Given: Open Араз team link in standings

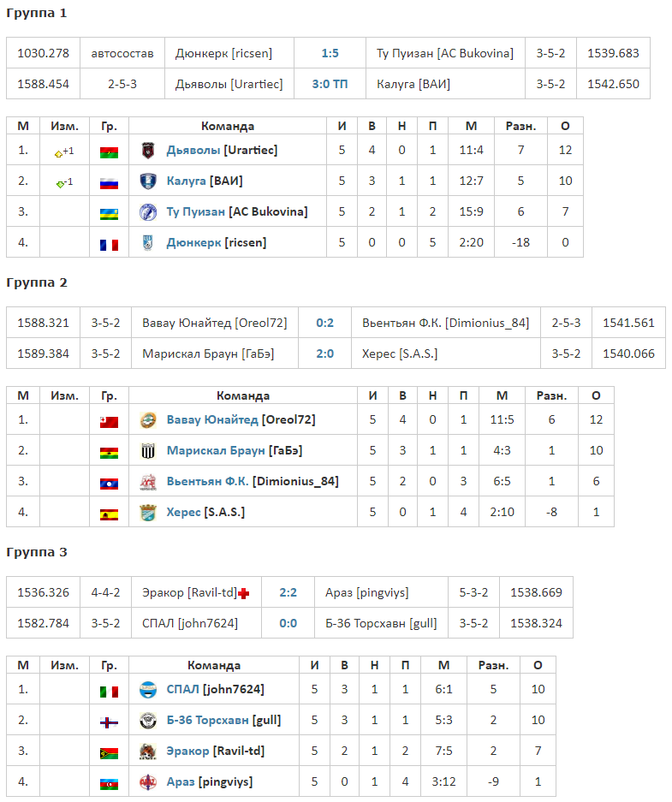Looking at the screenshot, I should tap(181, 781).
